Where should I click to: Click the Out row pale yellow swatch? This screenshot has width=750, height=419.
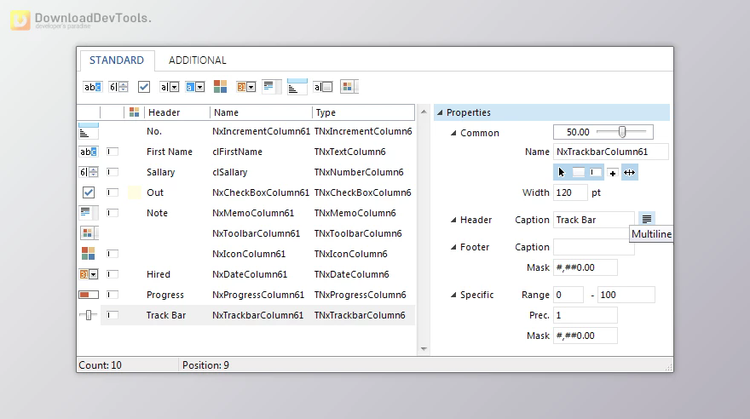point(134,192)
